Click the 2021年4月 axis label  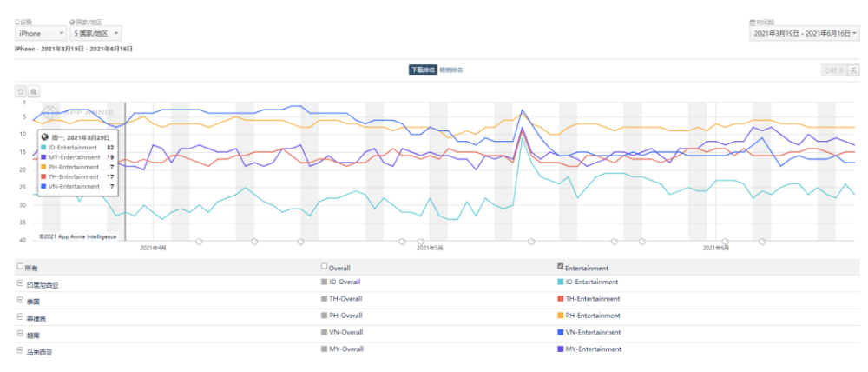coord(154,248)
